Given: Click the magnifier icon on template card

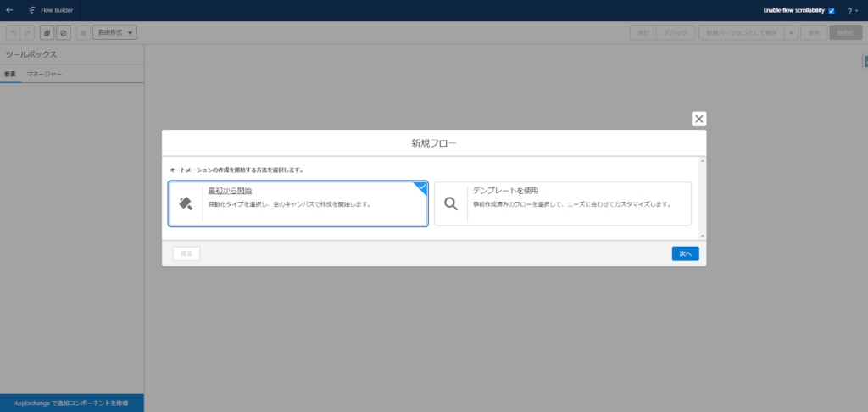Looking at the screenshot, I should pos(451,203).
